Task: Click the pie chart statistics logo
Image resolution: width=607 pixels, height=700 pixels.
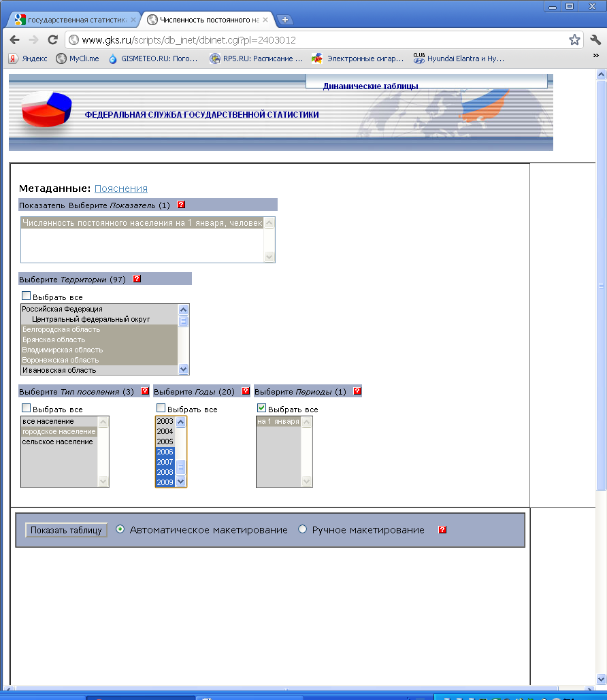Action: tap(46, 110)
